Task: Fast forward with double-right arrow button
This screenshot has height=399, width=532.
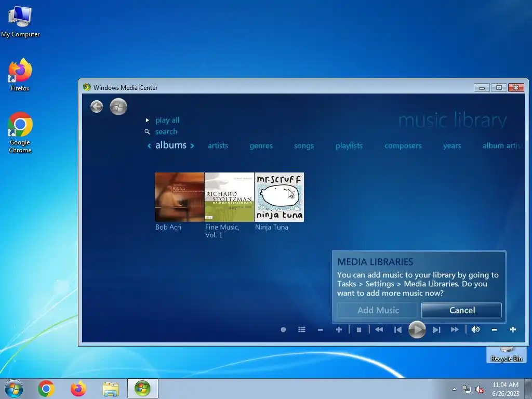Action: [455, 329]
